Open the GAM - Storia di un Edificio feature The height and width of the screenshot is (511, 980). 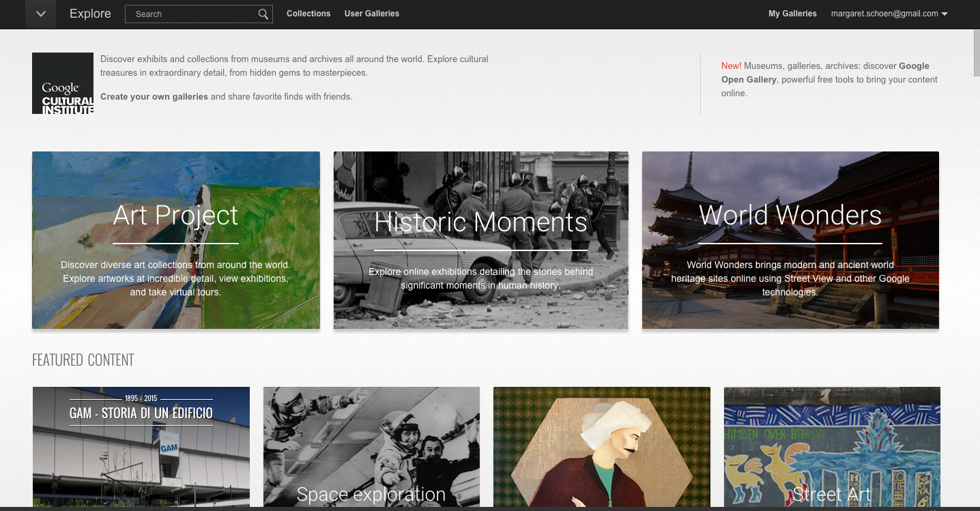141,447
